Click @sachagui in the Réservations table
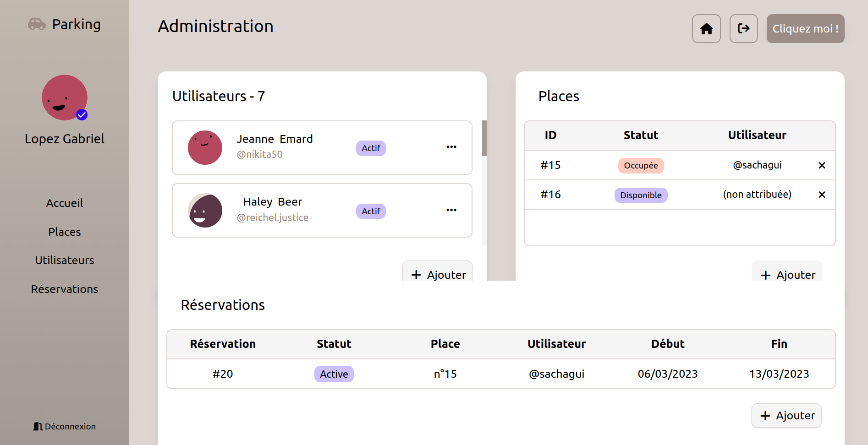 tap(556, 374)
